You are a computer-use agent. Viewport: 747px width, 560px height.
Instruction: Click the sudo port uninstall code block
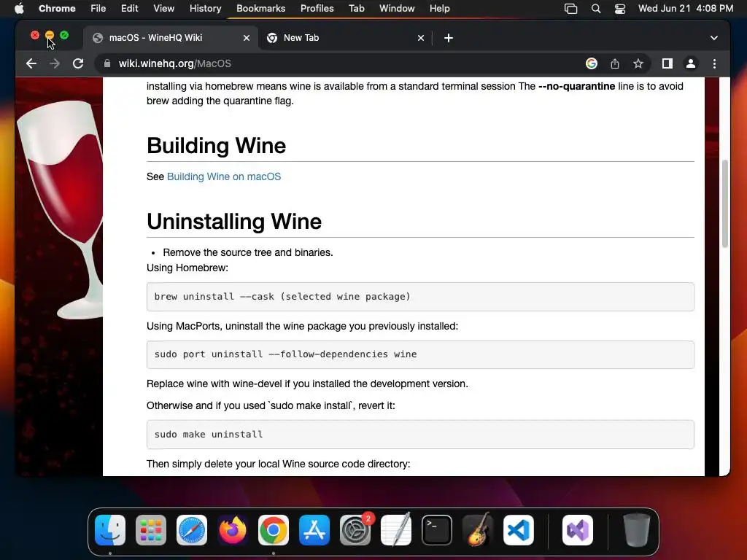[420, 354]
